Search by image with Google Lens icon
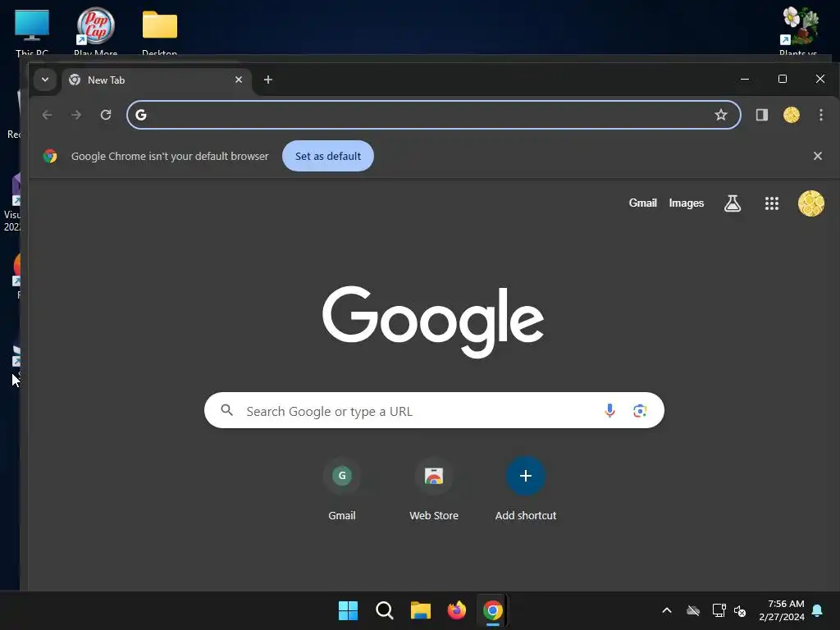The height and width of the screenshot is (630, 840). click(640, 411)
